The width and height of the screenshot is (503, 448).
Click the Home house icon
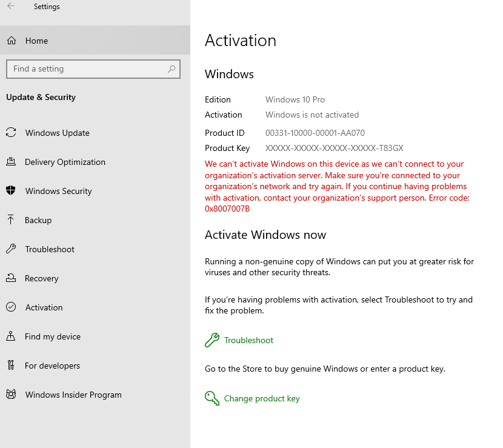[x=12, y=41]
